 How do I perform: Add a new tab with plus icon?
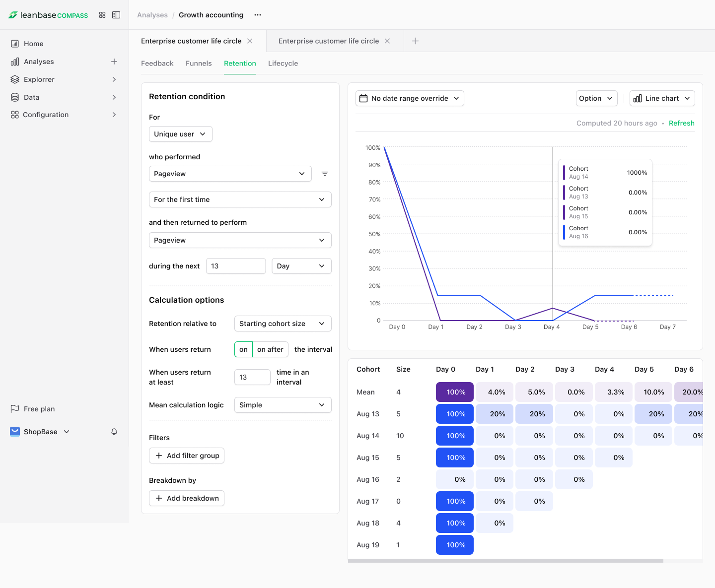416,41
